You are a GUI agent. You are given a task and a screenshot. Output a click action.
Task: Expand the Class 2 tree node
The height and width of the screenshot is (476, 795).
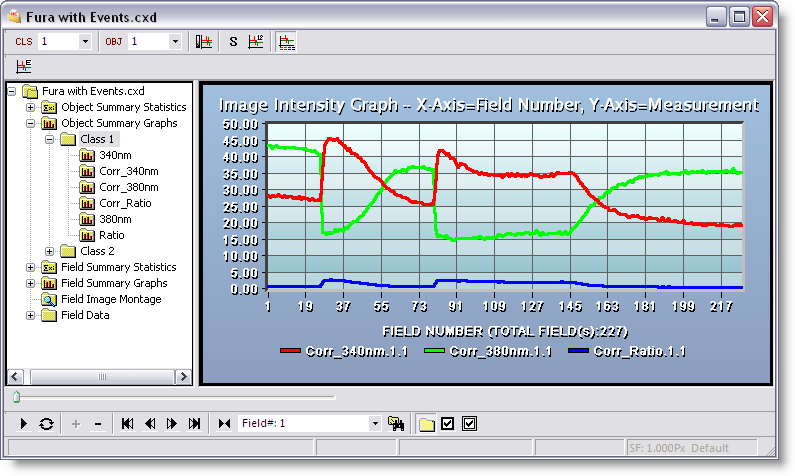tap(50, 251)
